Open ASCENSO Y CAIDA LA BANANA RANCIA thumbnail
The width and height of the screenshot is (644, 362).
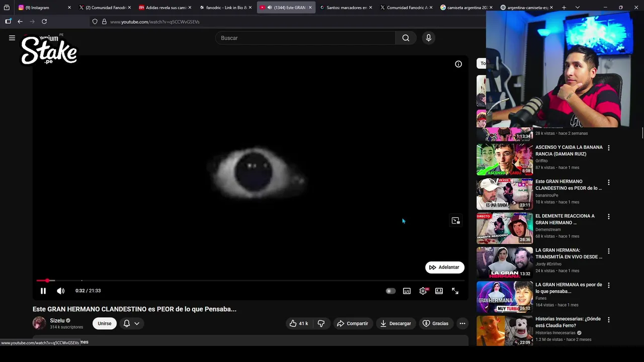505,159
